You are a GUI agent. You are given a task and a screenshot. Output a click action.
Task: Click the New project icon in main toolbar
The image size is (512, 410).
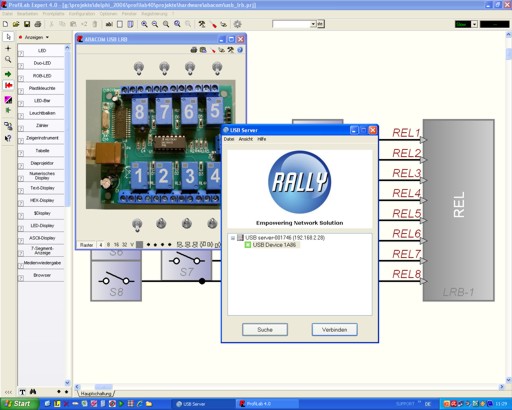click(x=5, y=24)
